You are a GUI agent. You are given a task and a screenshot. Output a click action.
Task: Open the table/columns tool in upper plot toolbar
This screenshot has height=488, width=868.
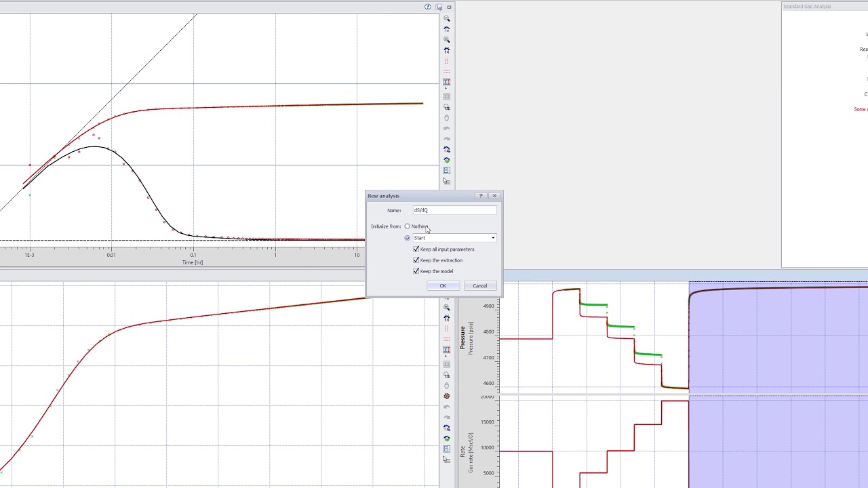(446, 81)
